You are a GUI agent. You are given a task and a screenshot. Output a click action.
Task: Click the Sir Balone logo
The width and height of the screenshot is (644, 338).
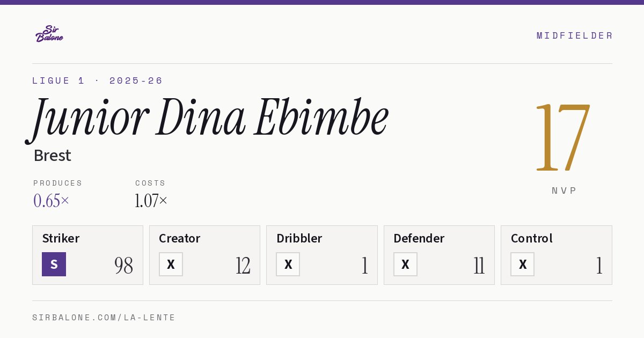(49, 34)
